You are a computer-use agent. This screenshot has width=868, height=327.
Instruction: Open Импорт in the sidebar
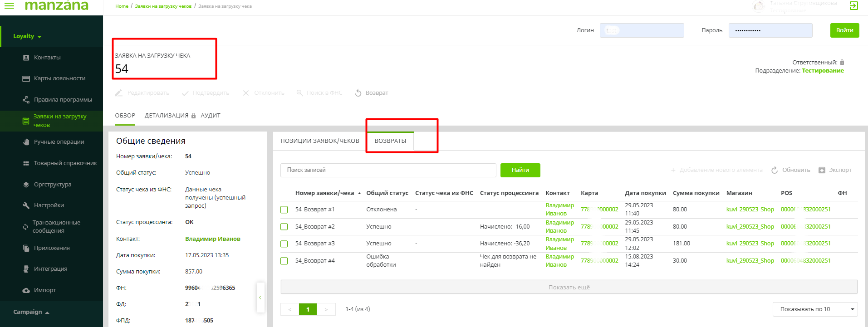click(44, 290)
